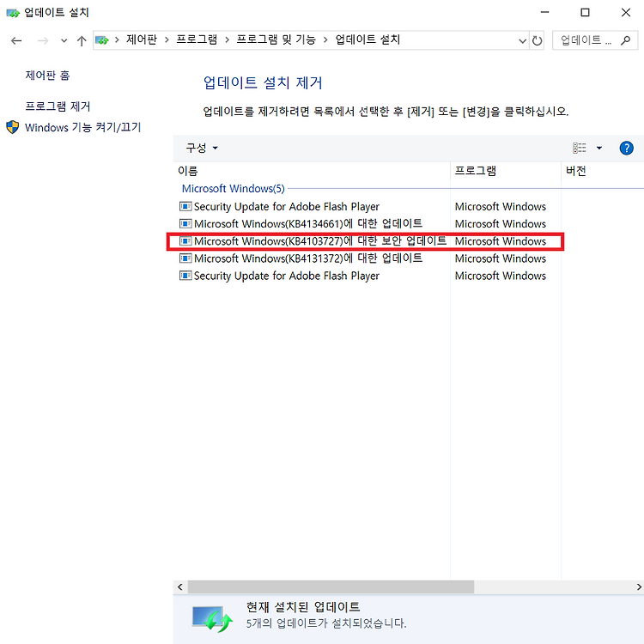Click icon of KB4131372 update
644x644 pixels.
tap(185, 258)
